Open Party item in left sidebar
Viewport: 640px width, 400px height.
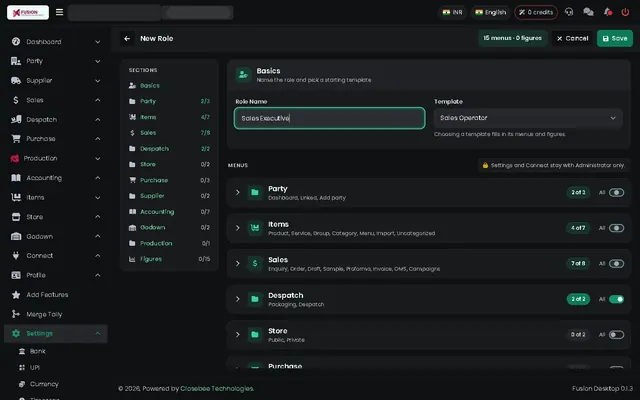[x=56, y=61]
